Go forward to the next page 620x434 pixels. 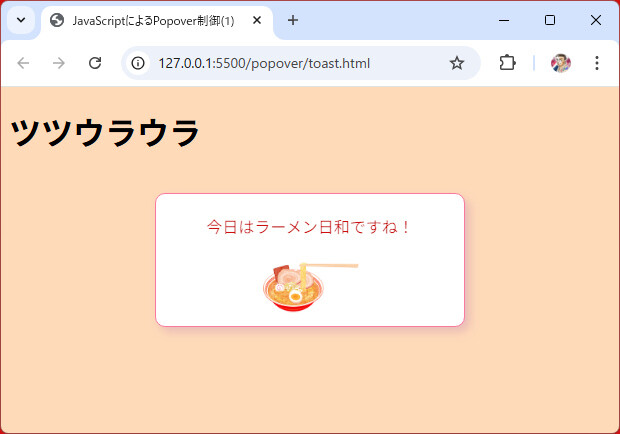click(x=59, y=63)
